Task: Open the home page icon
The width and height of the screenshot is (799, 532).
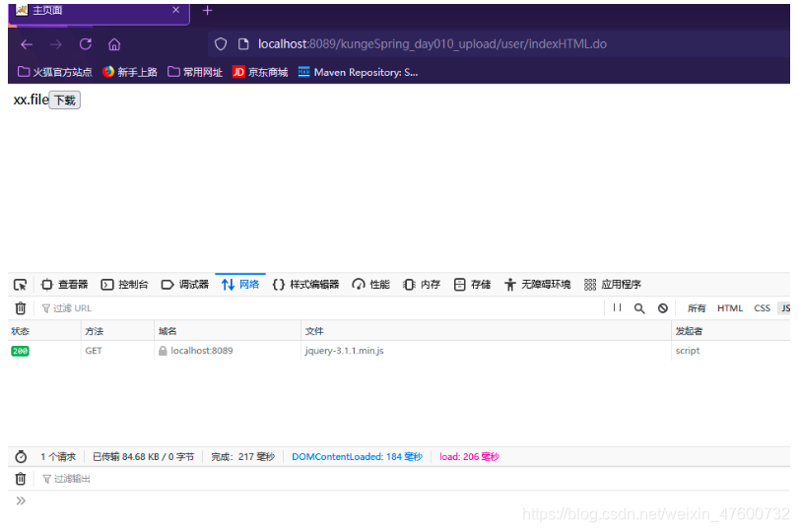Action: [x=114, y=44]
